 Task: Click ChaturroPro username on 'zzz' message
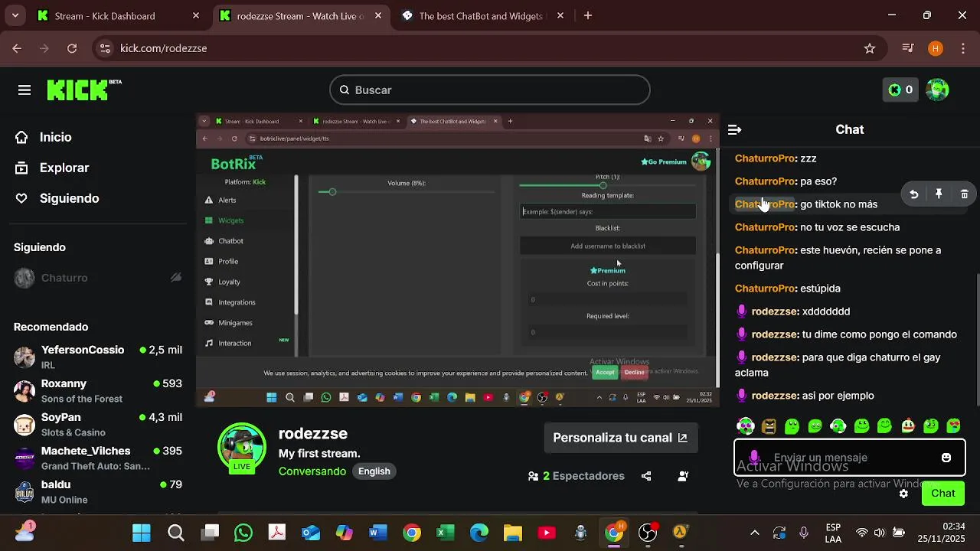pyautogui.click(x=765, y=158)
